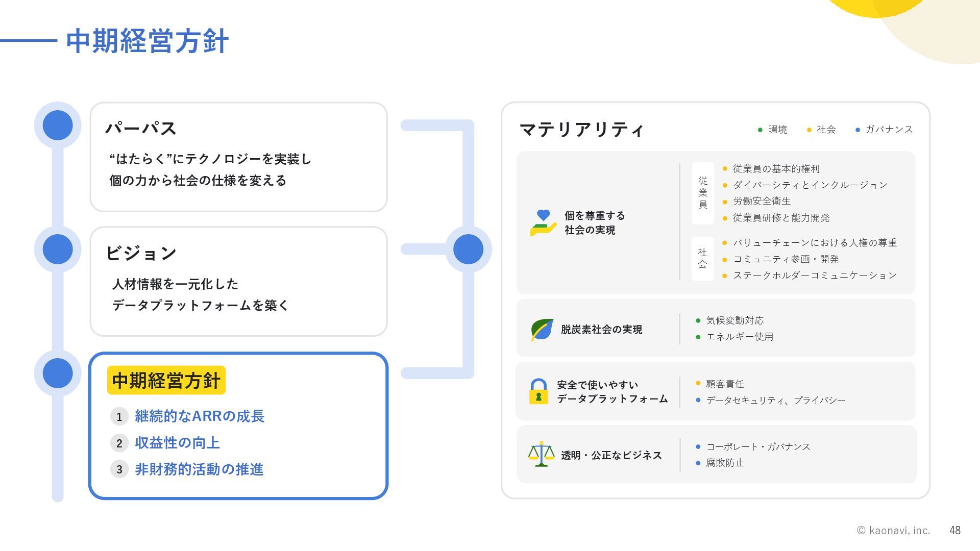Click the yellow highlighted 中期経営方針 label
The image size is (980, 551).
click(x=166, y=380)
